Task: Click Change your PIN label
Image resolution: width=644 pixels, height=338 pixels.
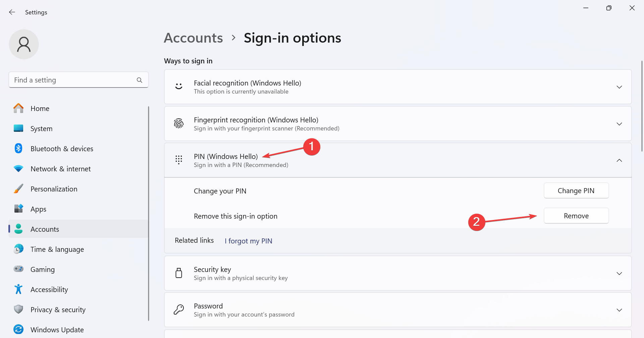Action: point(220,191)
